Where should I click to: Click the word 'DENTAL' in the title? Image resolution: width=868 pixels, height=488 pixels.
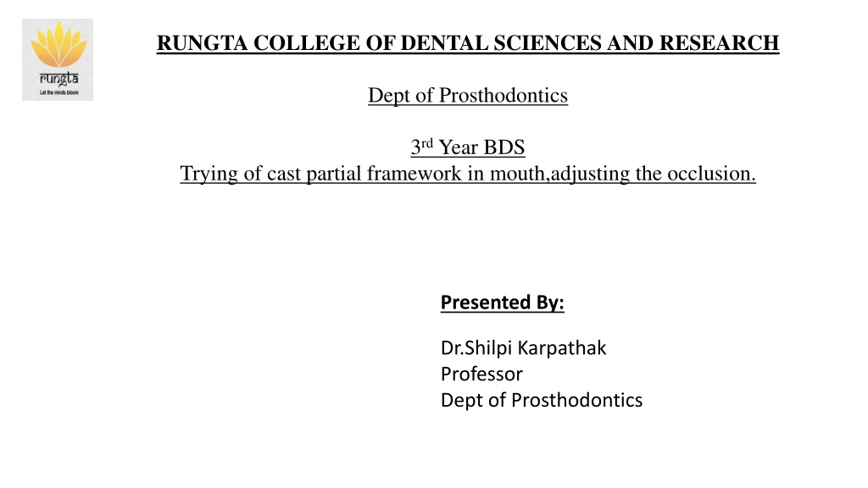(x=444, y=43)
